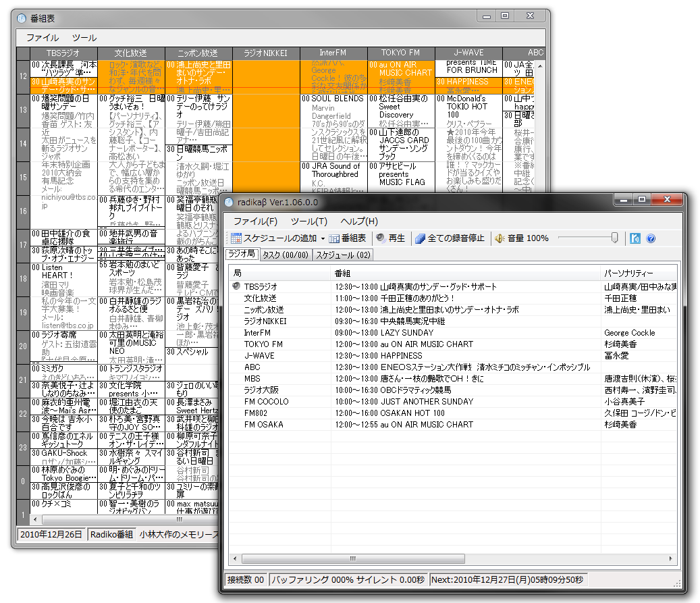Open the 番組表 program guide from toolbar
The height and width of the screenshot is (603, 700).
[348, 238]
